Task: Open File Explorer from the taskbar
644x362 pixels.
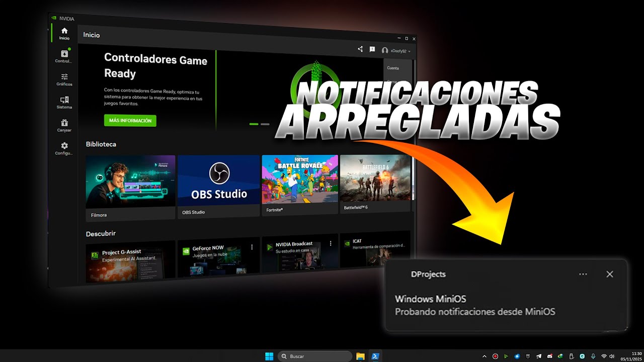Action: point(360,356)
